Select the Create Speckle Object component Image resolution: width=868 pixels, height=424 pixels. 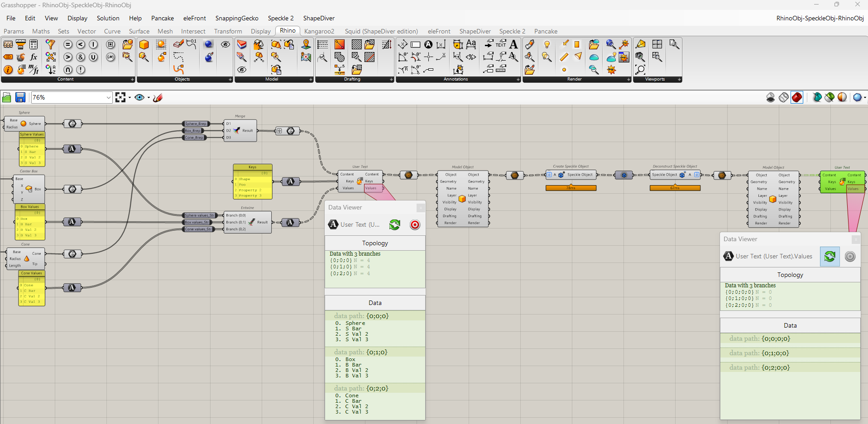[571, 175]
